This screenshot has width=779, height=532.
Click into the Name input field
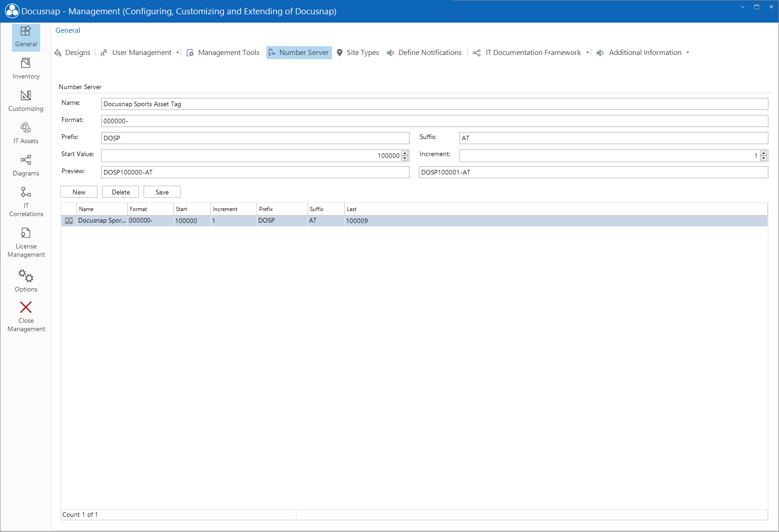point(435,104)
